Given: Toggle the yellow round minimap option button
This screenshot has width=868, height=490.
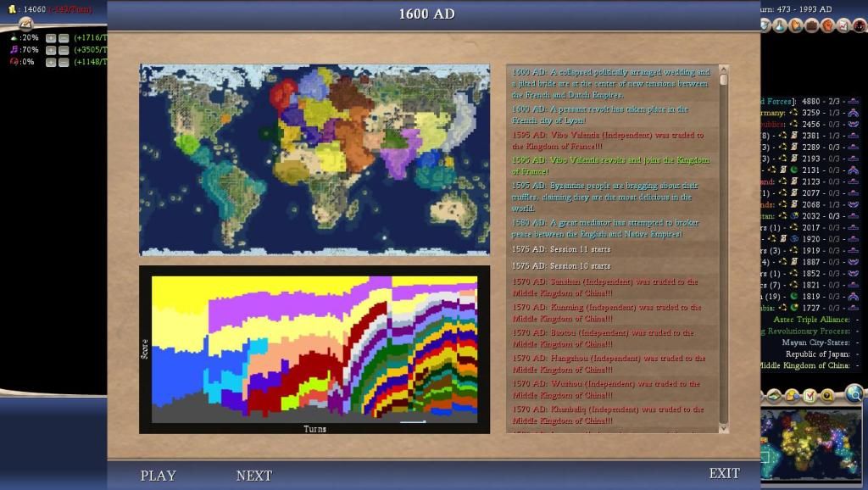Looking at the screenshot, I should click(x=827, y=395).
